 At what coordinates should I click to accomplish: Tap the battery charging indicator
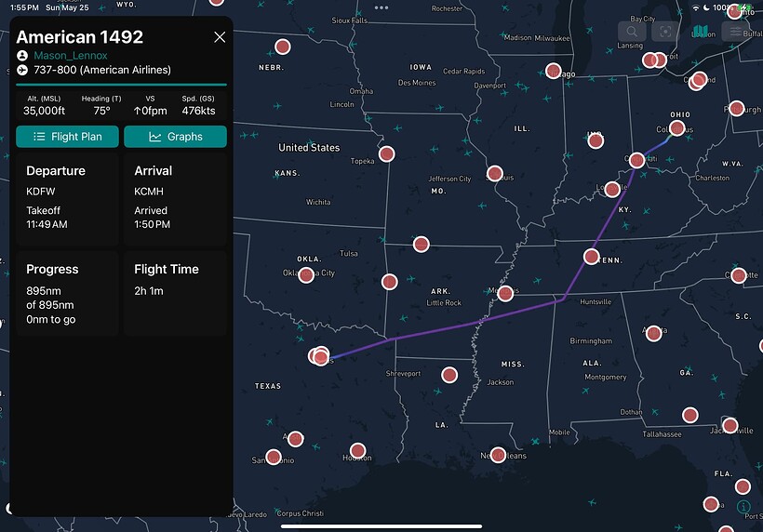[745, 7]
